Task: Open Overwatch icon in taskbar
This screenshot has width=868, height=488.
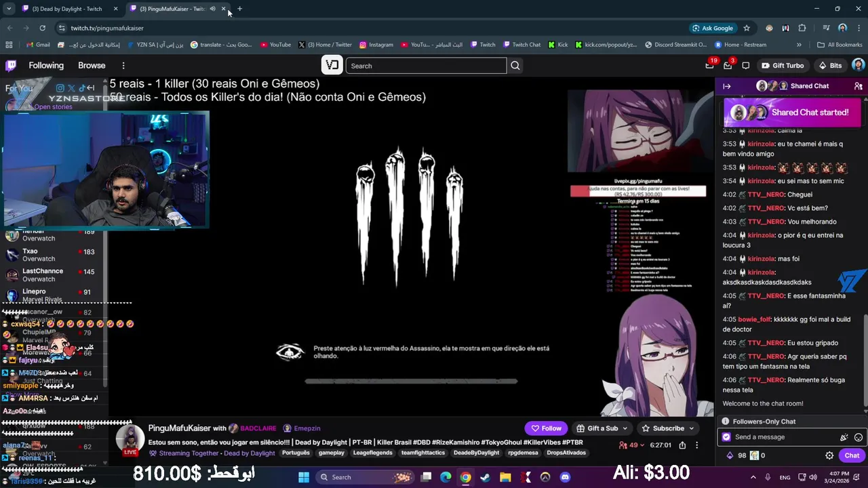Action: (545, 477)
